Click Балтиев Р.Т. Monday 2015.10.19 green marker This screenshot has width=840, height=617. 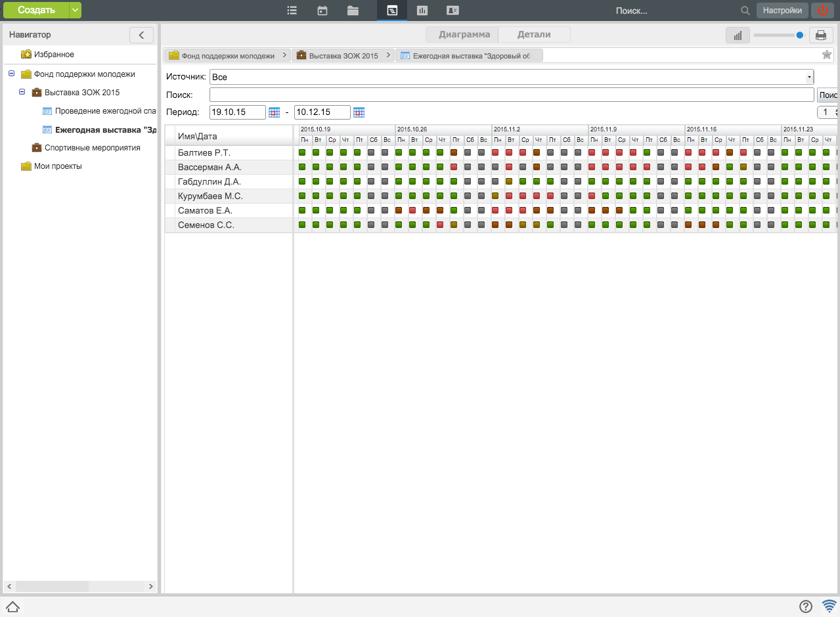(302, 152)
